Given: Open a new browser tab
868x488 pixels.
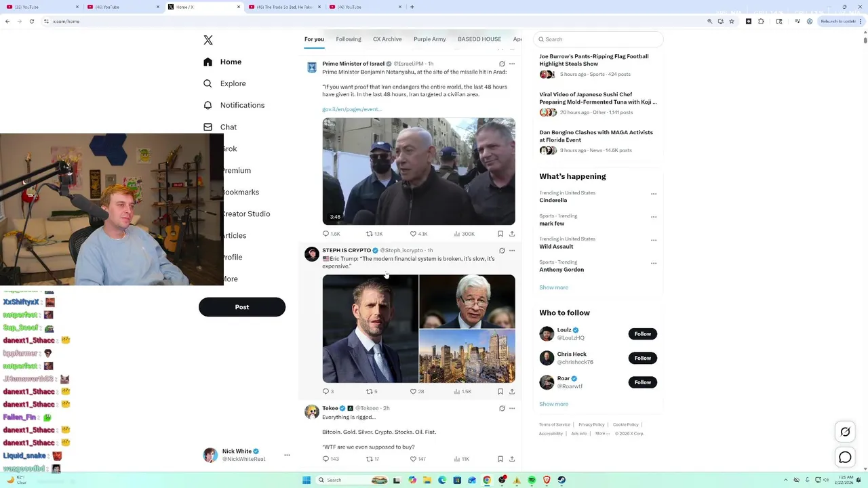Looking at the screenshot, I should click(412, 7).
